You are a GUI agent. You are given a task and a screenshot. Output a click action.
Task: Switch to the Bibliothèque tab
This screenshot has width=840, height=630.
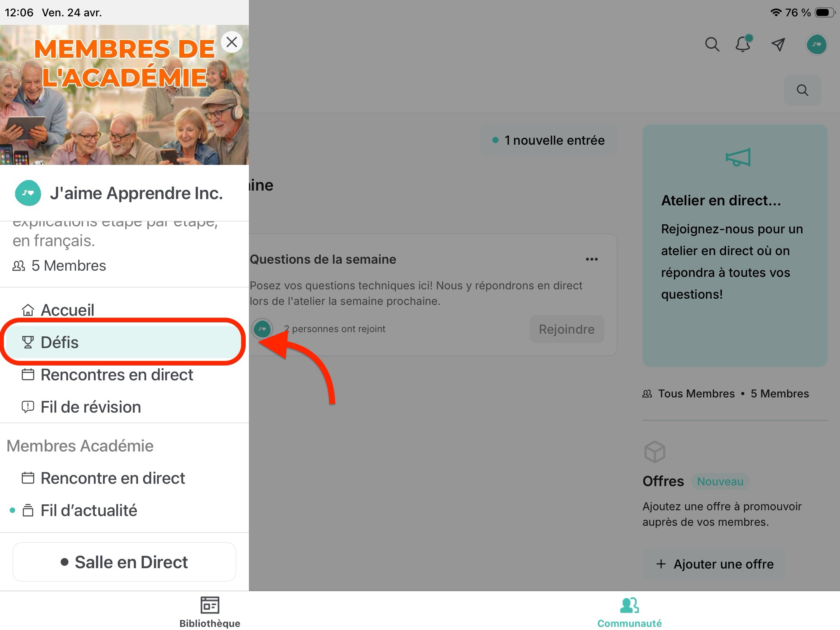[210, 611]
